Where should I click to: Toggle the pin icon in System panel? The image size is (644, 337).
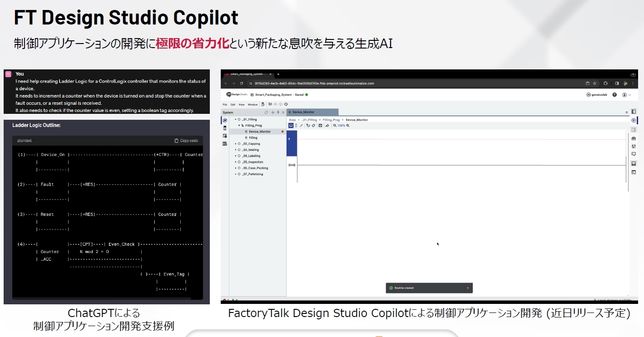pos(278,112)
